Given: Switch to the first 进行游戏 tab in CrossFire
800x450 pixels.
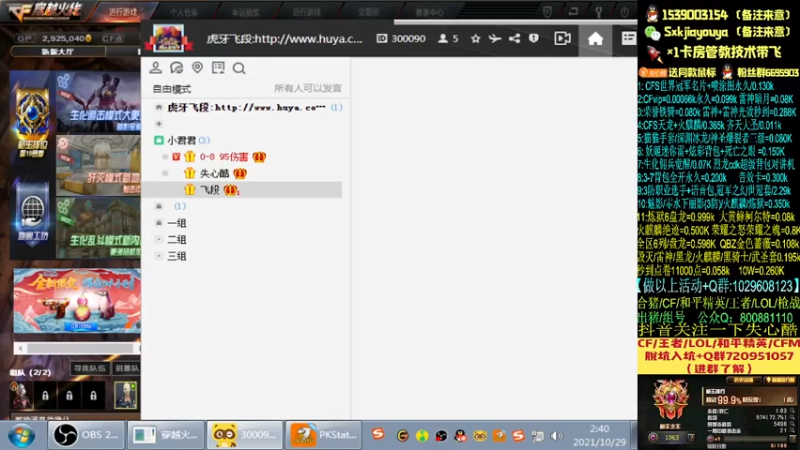Looking at the screenshot, I should [x=123, y=12].
